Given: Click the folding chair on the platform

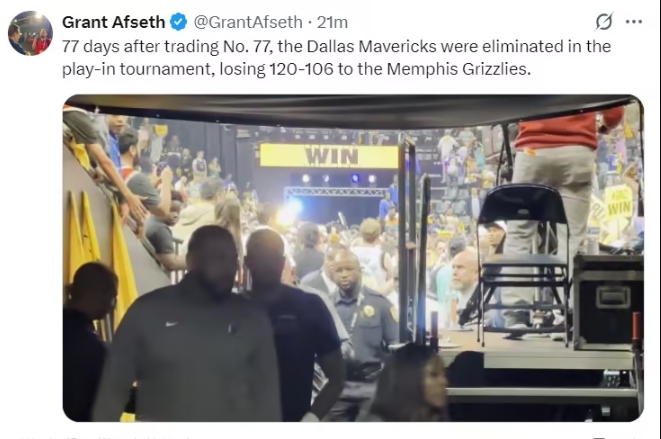Looking at the screenshot, I should tap(523, 261).
